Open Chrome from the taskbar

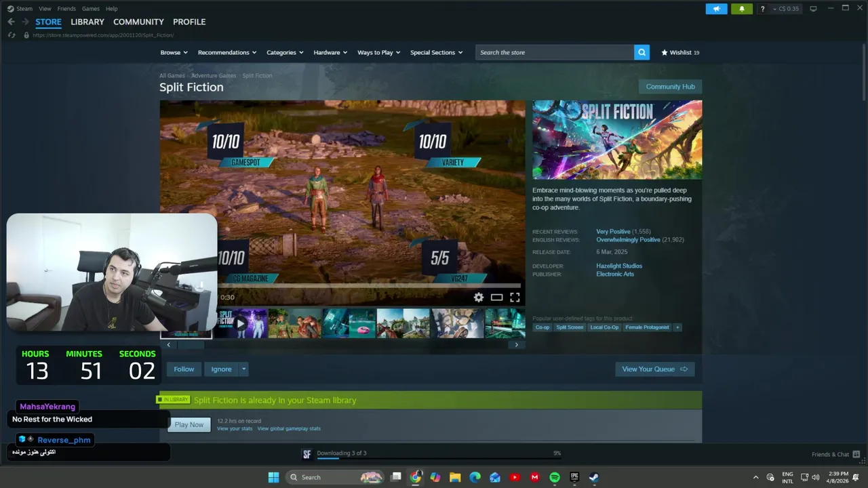coord(416,477)
